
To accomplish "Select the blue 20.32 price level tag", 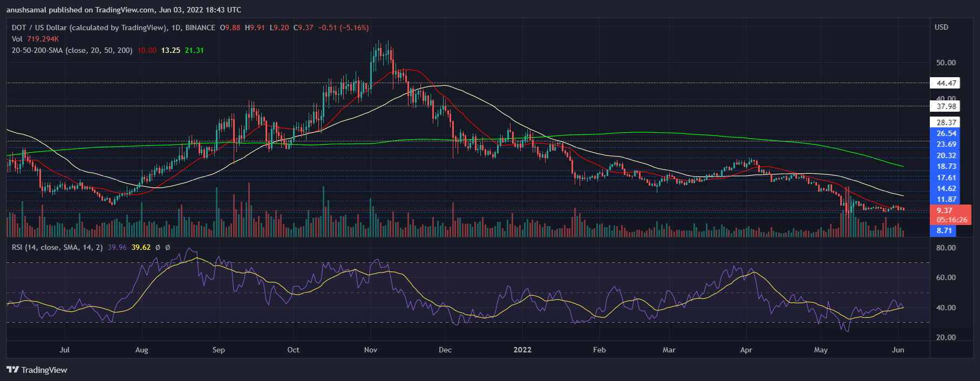I will tap(946, 155).
